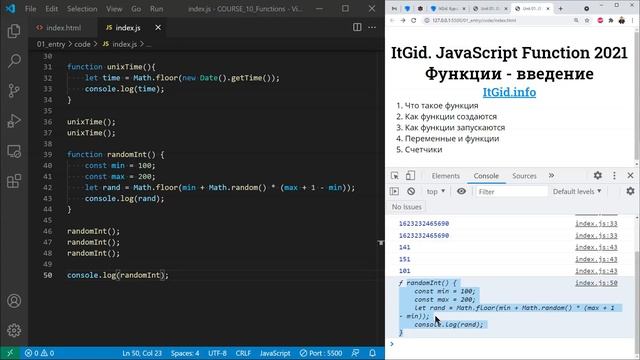Open Console settings gear
Viewport: 640px width, 360px height.
[x=630, y=191]
